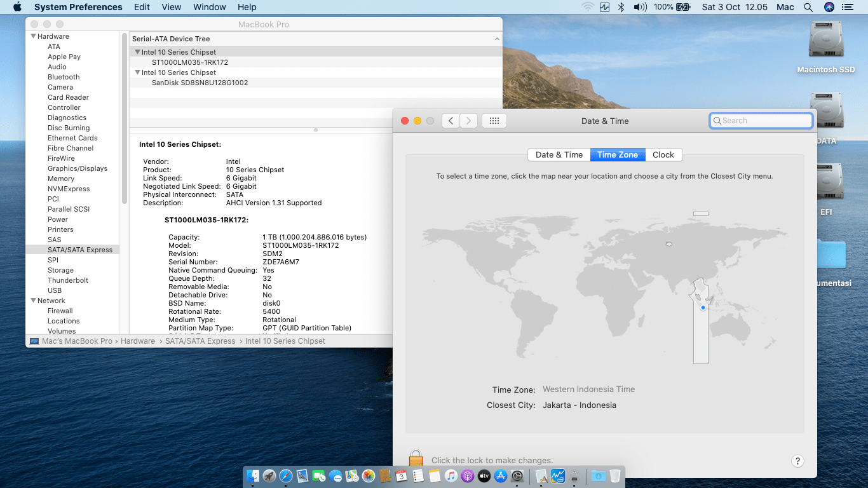
Task: Select Bluetooth in the Hardware list
Action: point(64,77)
